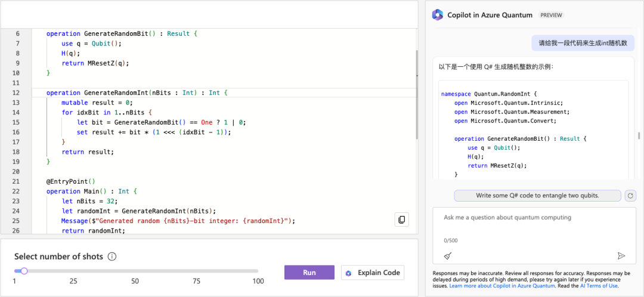
Task: Click the Copilot icon inside Explain Code
Action: coord(349,273)
